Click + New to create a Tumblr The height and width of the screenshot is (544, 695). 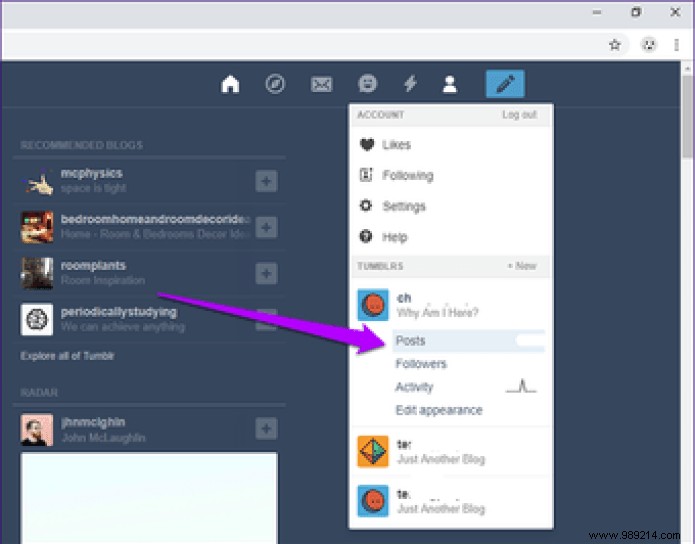point(522,266)
